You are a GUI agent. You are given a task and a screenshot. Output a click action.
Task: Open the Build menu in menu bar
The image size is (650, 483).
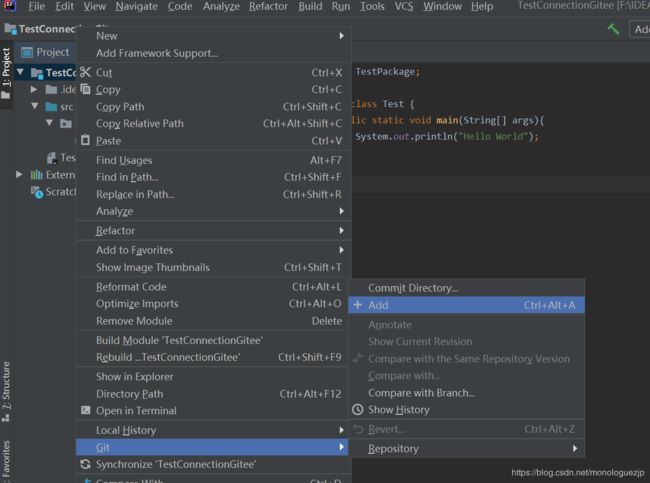[x=310, y=6]
